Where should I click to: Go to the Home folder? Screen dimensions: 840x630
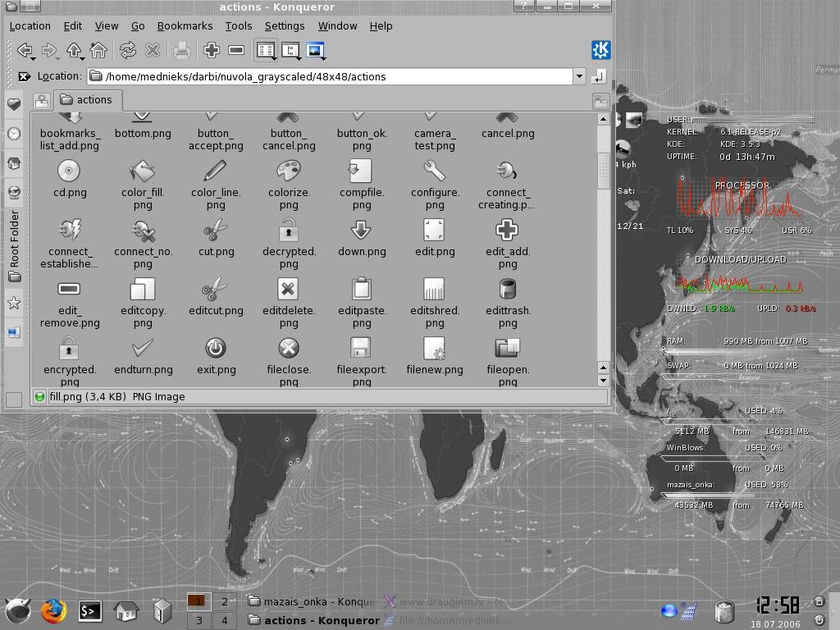tap(98, 50)
